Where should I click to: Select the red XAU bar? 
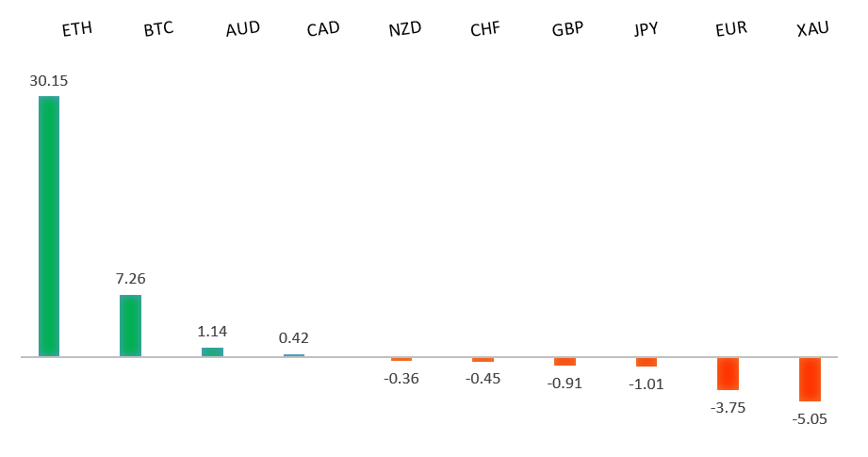(x=810, y=379)
